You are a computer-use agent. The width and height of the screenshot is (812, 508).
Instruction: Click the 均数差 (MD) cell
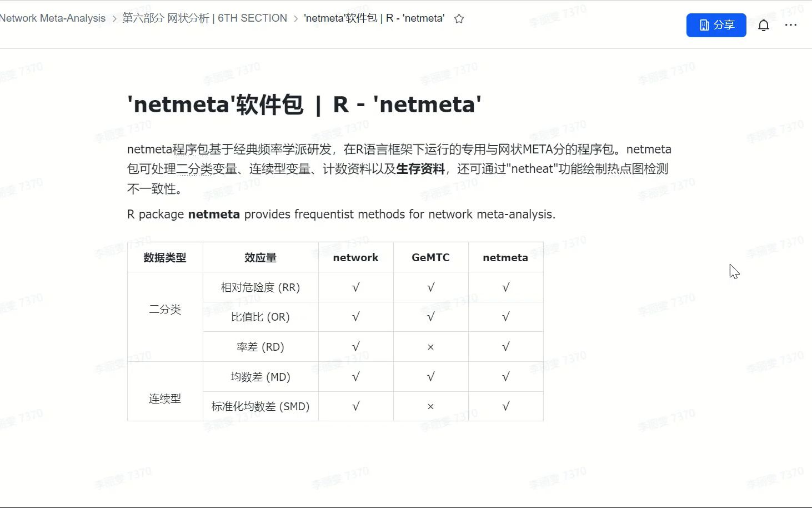tap(260, 377)
